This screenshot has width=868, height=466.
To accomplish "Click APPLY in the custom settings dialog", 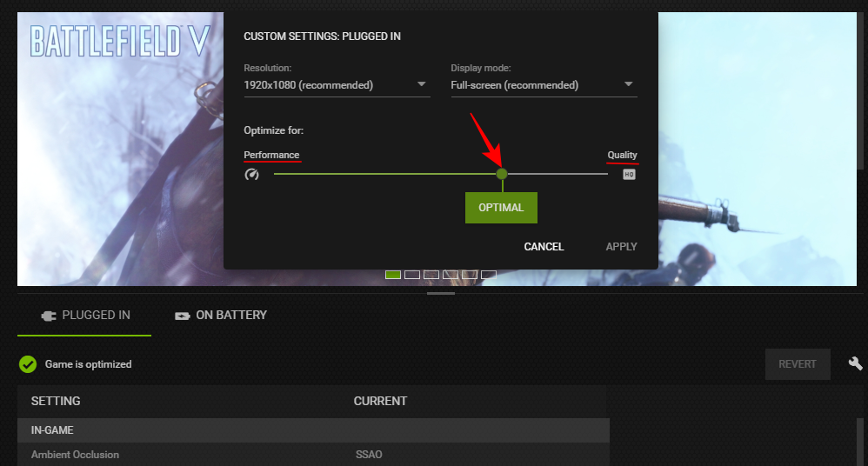I will (x=621, y=247).
